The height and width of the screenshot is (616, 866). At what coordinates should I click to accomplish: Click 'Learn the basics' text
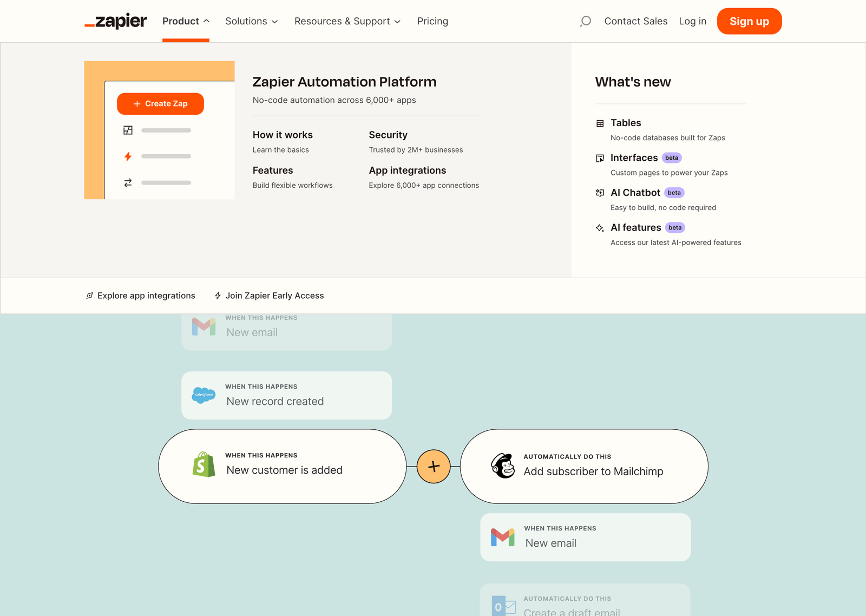pos(280,150)
